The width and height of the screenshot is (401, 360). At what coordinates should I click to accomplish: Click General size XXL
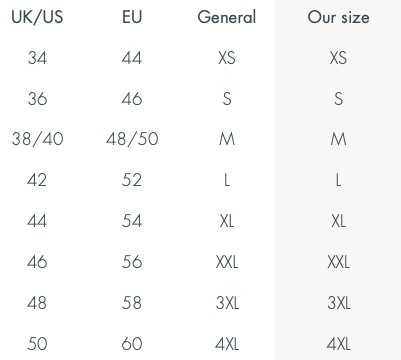point(227,262)
